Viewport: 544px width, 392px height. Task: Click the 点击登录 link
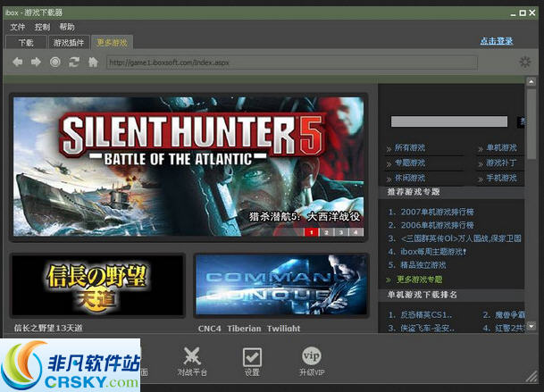tap(497, 41)
